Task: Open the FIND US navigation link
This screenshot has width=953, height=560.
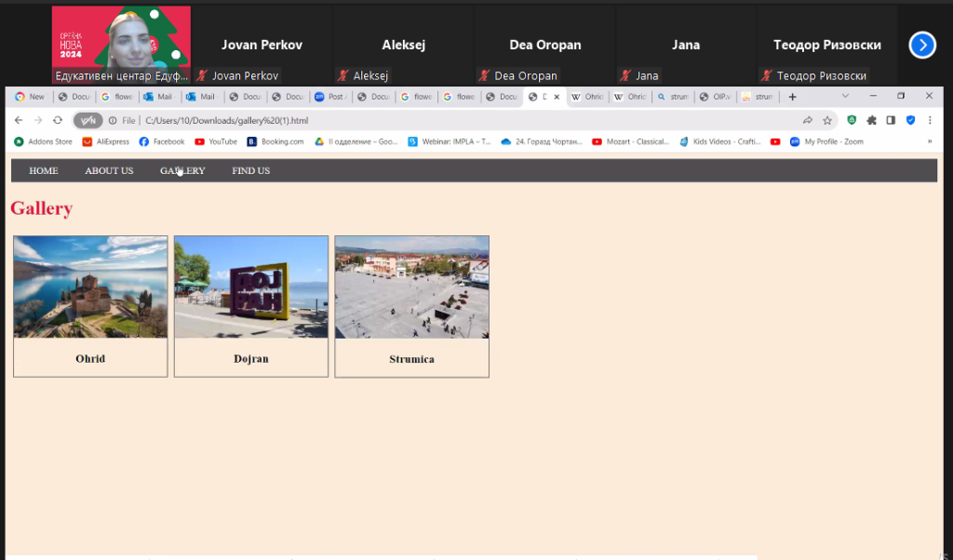Action: tap(250, 170)
